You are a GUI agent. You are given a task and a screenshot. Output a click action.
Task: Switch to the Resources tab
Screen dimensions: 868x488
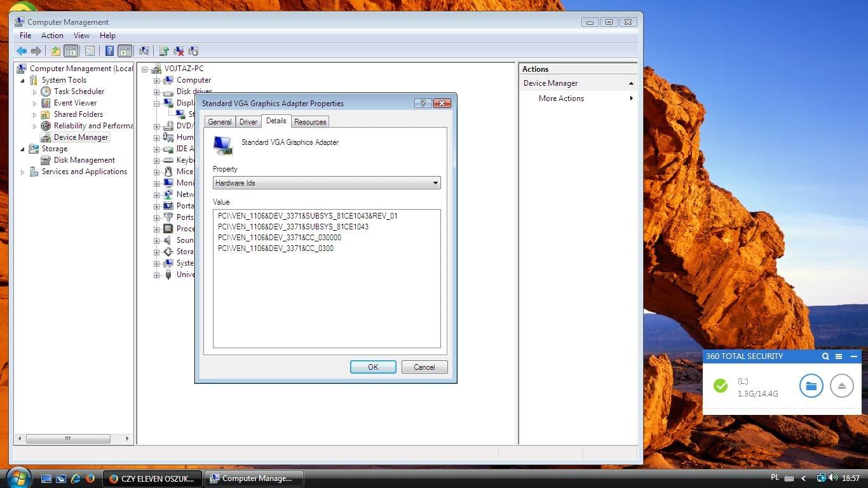pos(310,122)
